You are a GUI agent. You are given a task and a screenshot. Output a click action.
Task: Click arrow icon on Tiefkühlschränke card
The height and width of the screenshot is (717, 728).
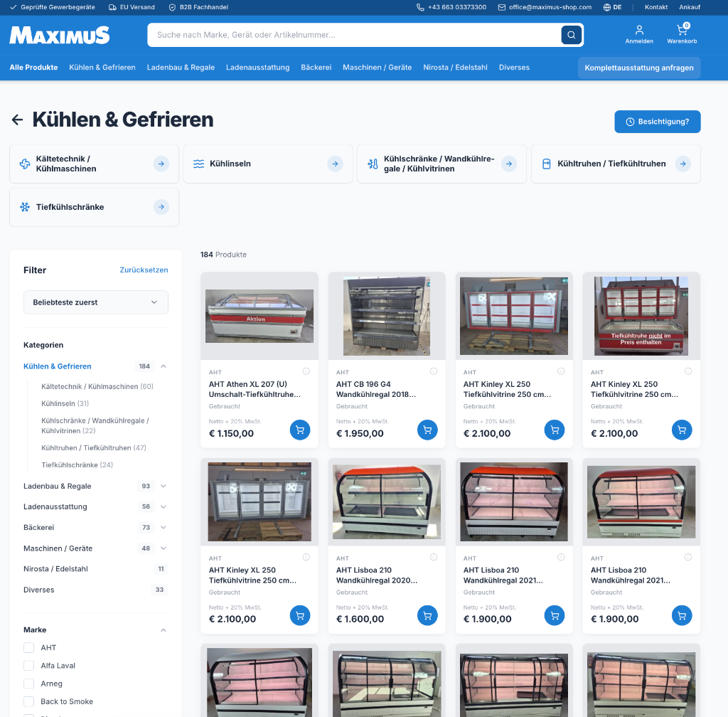click(161, 207)
